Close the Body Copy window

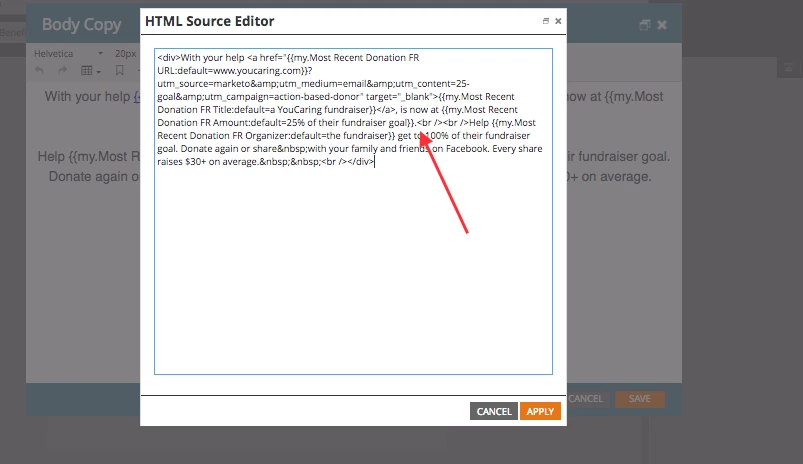pyautogui.click(x=662, y=25)
